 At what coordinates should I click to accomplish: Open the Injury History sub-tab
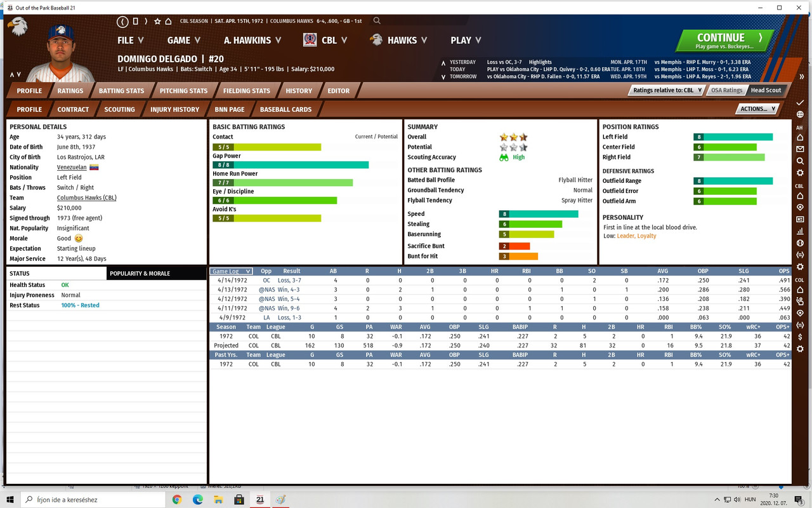(x=174, y=109)
